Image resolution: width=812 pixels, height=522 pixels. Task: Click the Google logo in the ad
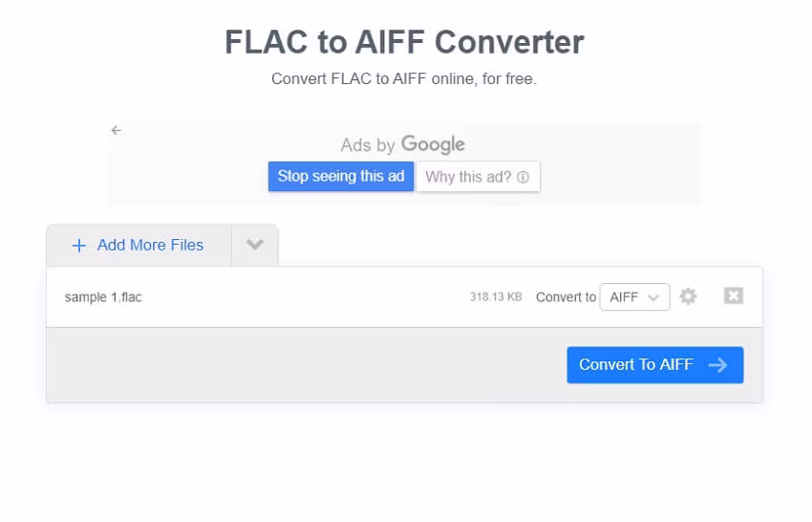(433, 144)
